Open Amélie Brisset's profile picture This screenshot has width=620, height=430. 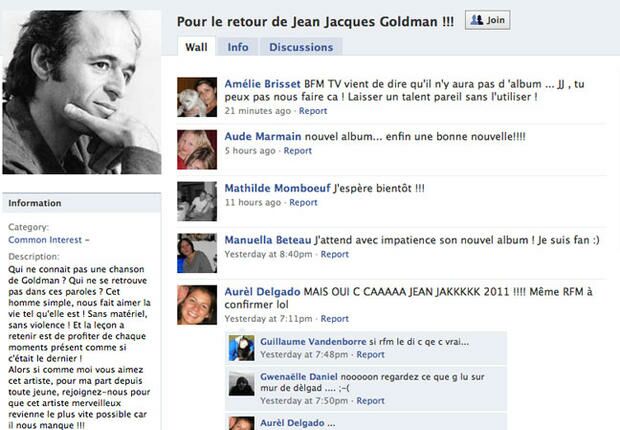(197, 97)
